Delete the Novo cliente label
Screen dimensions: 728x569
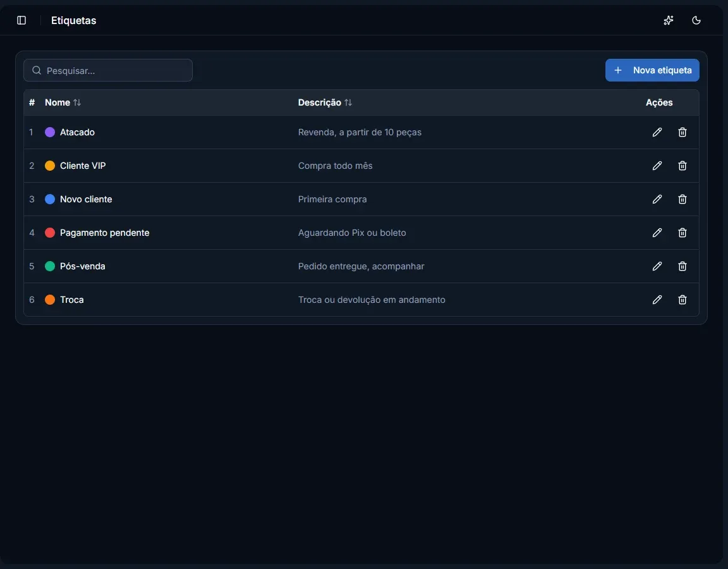pyautogui.click(x=682, y=199)
